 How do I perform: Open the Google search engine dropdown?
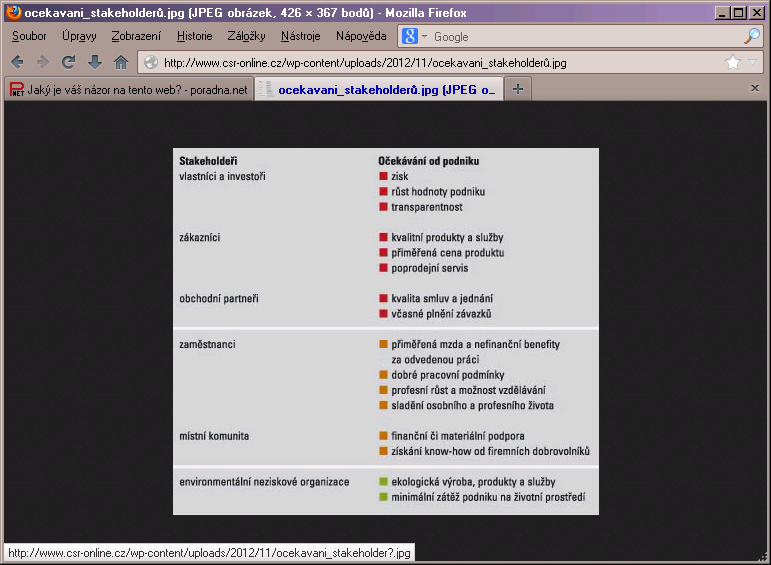coord(415,36)
